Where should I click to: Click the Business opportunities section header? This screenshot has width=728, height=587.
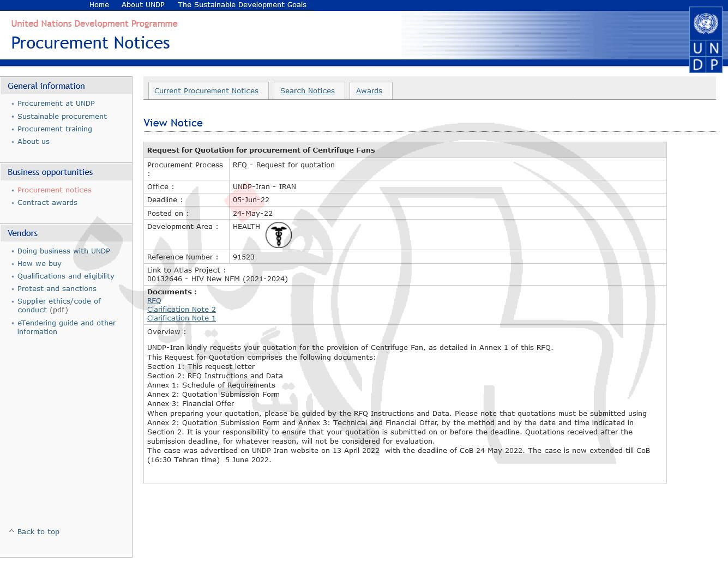(x=50, y=172)
